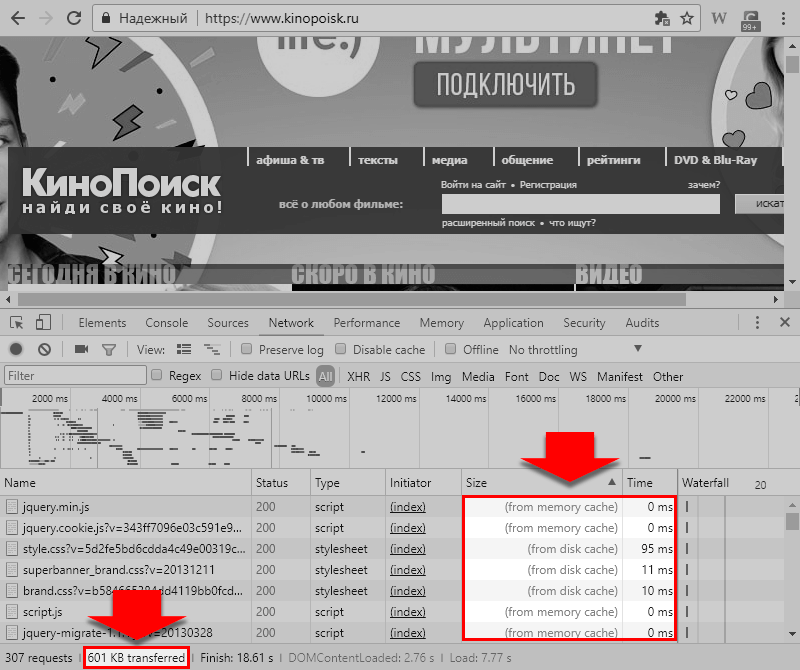Enable the Preserve log checkbox
The width and height of the screenshot is (800, 670).
click(247, 350)
